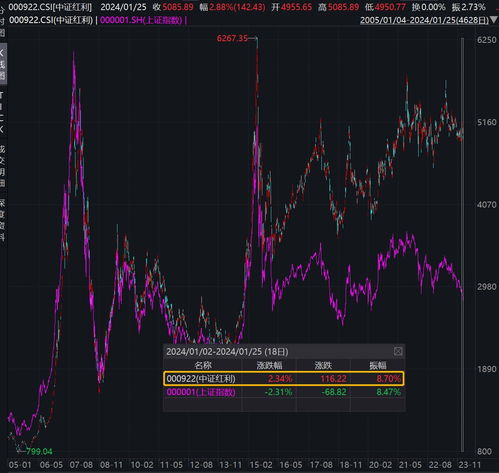499x473 pixels.
Task: Open the 深度资料 sidebar tab
Action: 2,220
